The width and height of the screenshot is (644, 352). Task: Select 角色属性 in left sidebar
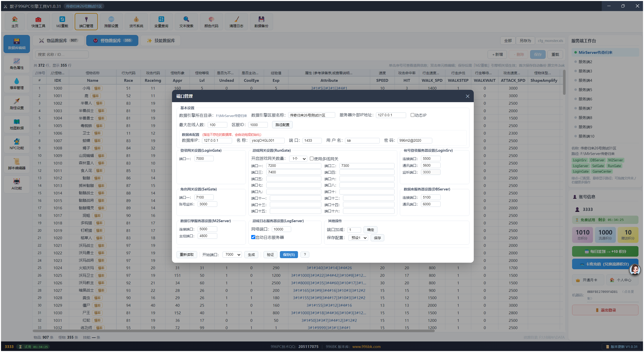point(17,64)
